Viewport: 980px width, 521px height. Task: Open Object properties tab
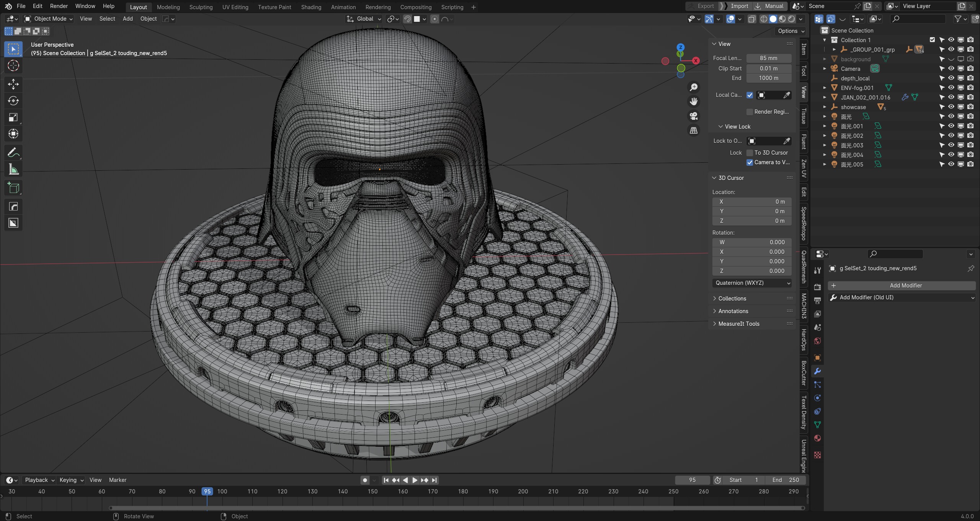click(x=817, y=358)
